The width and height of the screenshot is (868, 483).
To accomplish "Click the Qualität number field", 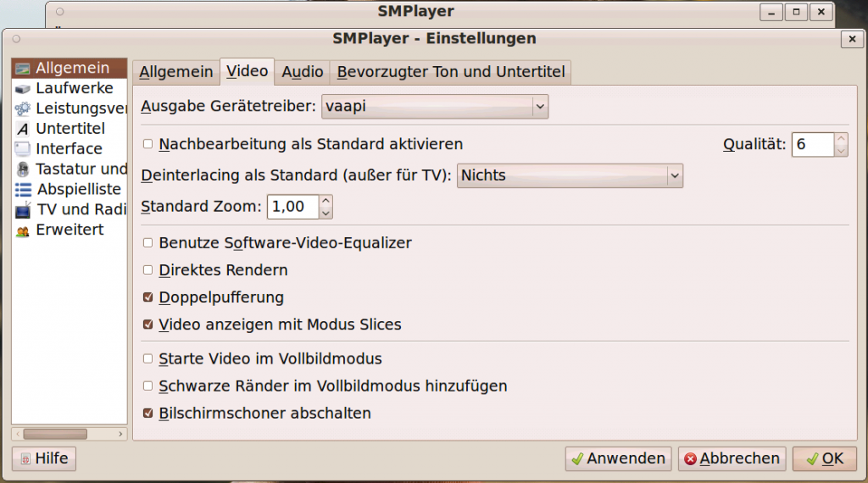I will click(813, 144).
